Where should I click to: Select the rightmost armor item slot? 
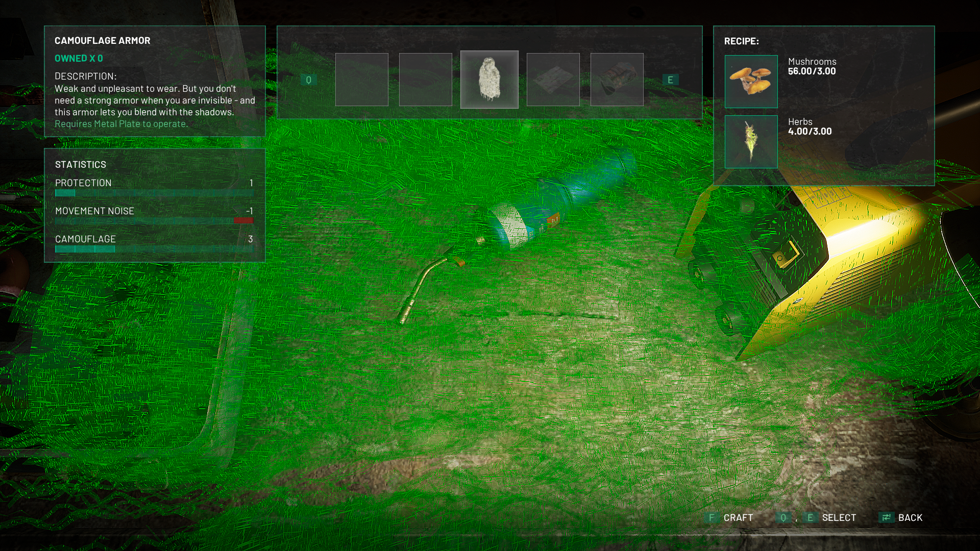coord(617,80)
